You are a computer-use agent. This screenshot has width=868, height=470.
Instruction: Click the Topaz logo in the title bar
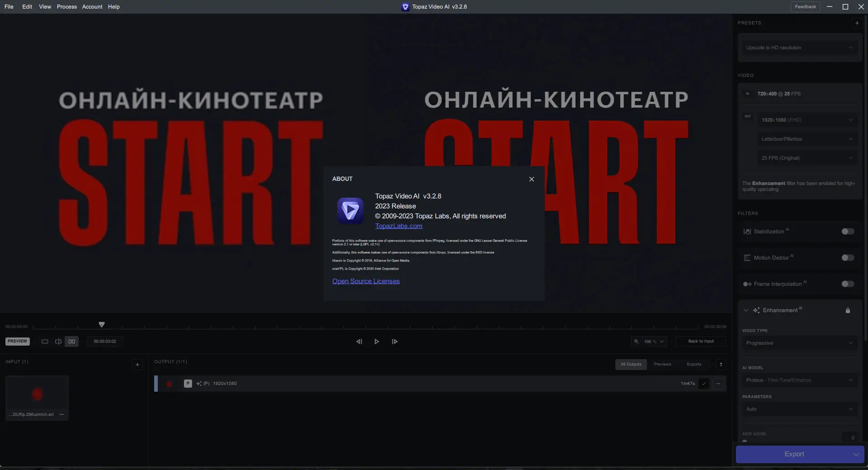pos(405,7)
